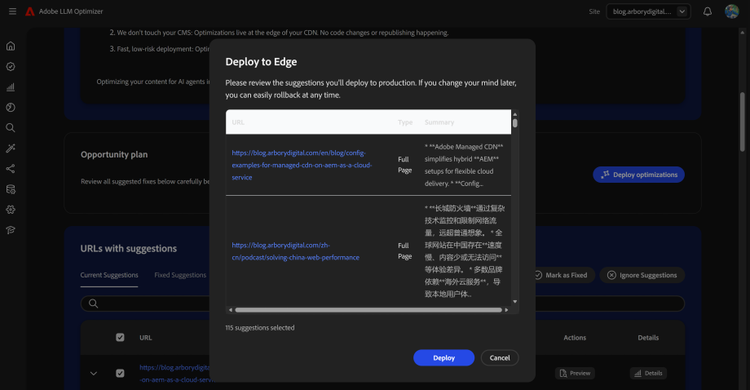Open config-examples-for-managed-cdn link in dialog
This screenshot has height=390, width=750.
[x=302, y=165]
